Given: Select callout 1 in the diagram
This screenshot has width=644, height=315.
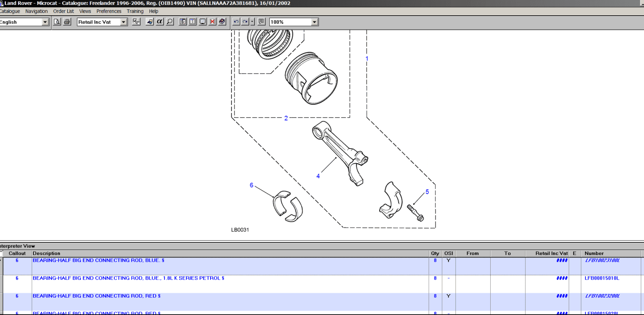Looking at the screenshot, I should pos(367,59).
